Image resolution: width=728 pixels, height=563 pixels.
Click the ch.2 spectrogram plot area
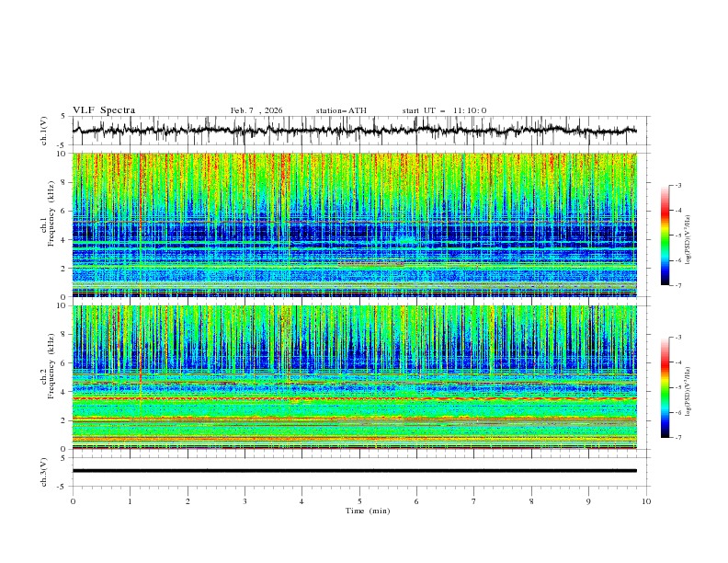(x=355, y=377)
